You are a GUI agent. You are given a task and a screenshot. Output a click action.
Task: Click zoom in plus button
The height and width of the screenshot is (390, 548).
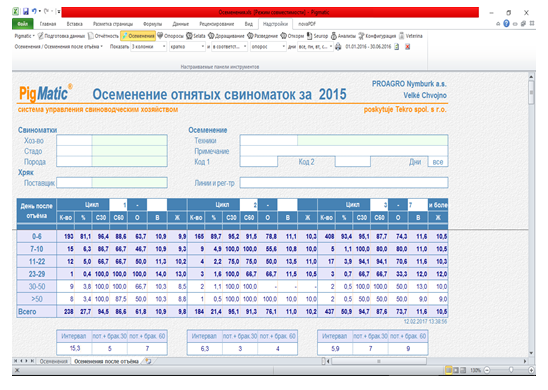(x=531, y=370)
